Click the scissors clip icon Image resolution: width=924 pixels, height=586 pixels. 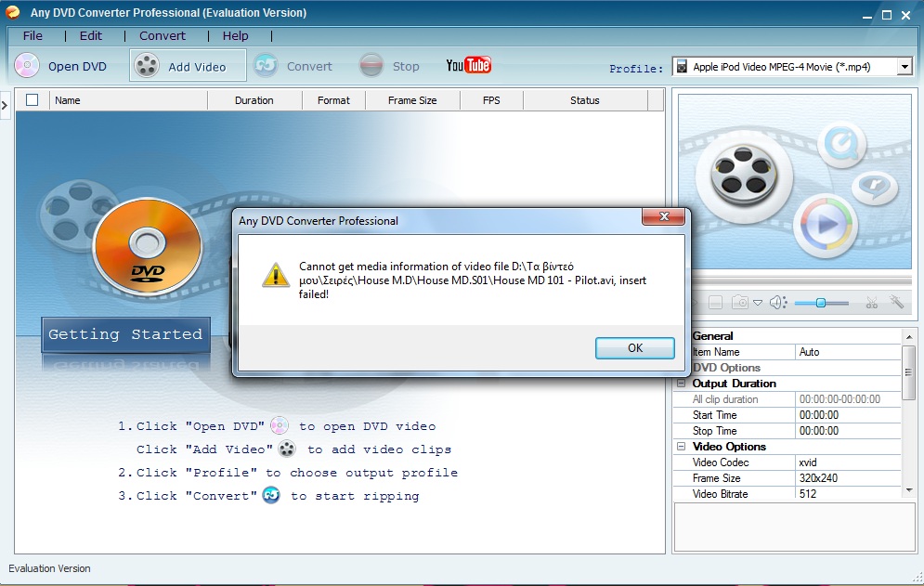[x=872, y=303]
